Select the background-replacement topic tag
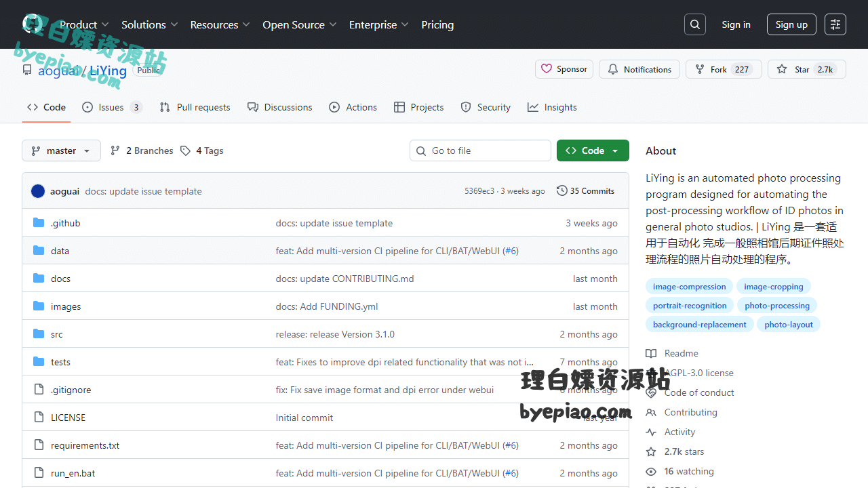Viewport: 868px width, 488px height. click(x=699, y=325)
